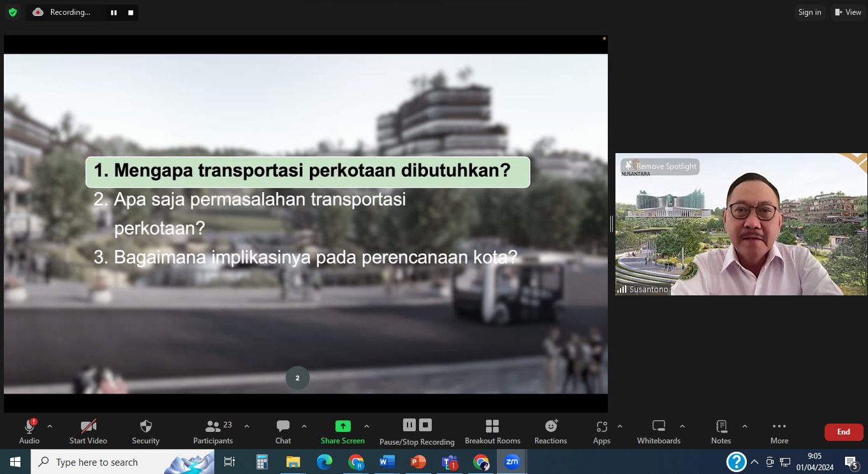Viewport: 868px width, 474px height.
Task: Click the panel divider beside the slide
Action: point(611,223)
